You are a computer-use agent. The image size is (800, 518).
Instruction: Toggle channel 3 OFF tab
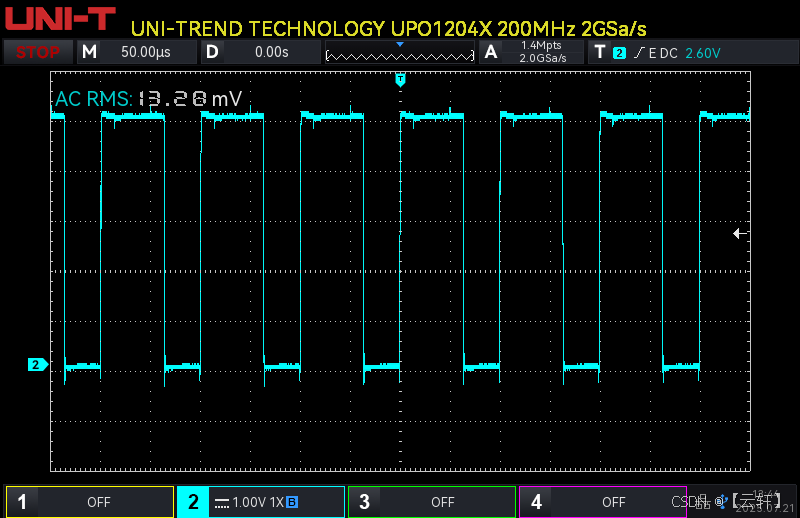point(432,502)
